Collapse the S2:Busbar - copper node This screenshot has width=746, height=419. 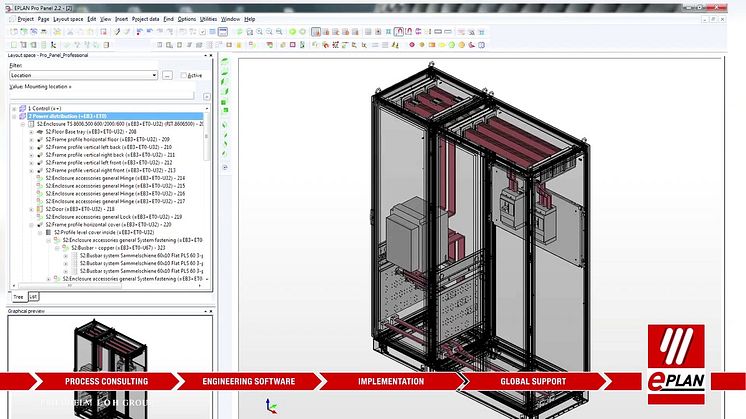[57, 248]
